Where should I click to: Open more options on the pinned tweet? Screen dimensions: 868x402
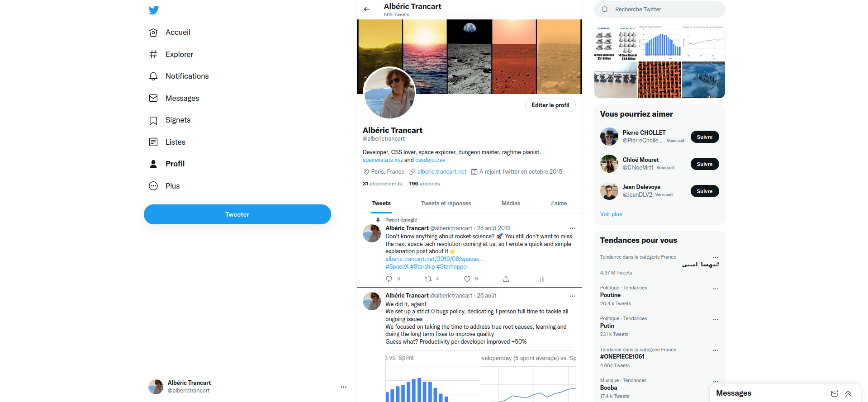572,228
